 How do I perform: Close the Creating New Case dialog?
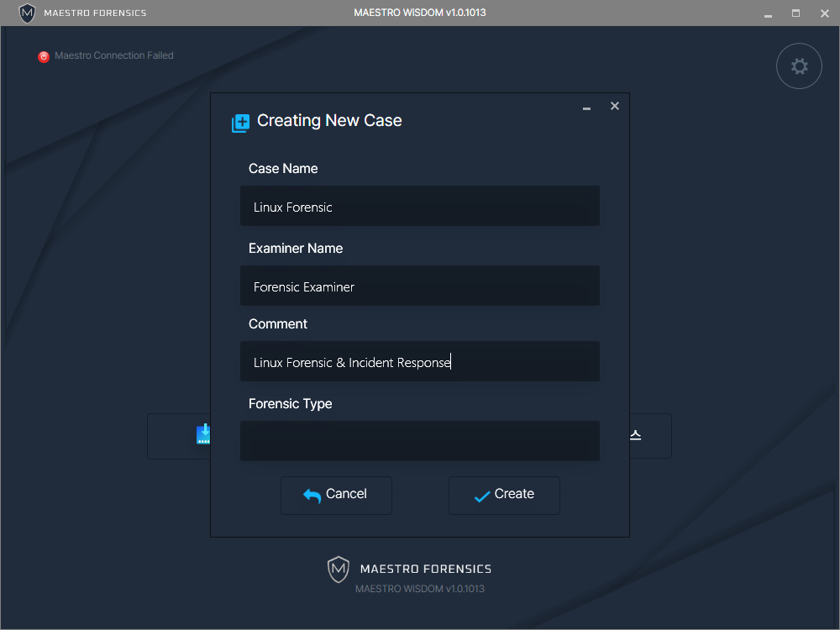pyautogui.click(x=615, y=106)
